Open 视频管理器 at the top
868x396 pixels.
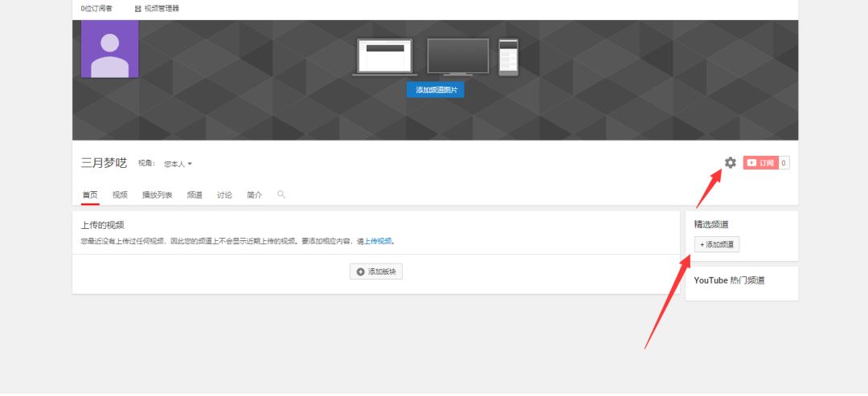pyautogui.click(x=157, y=9)
